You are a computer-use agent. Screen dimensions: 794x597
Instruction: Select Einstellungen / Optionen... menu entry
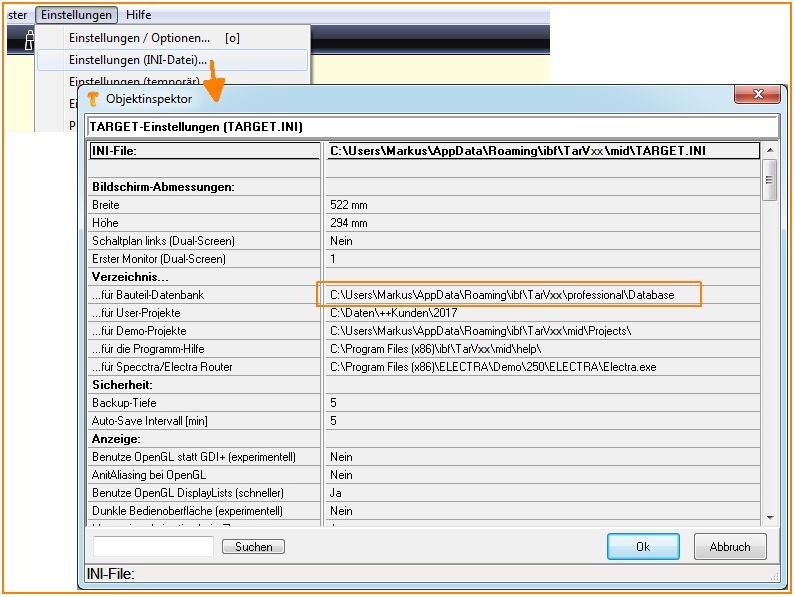(x=139, y=38)
